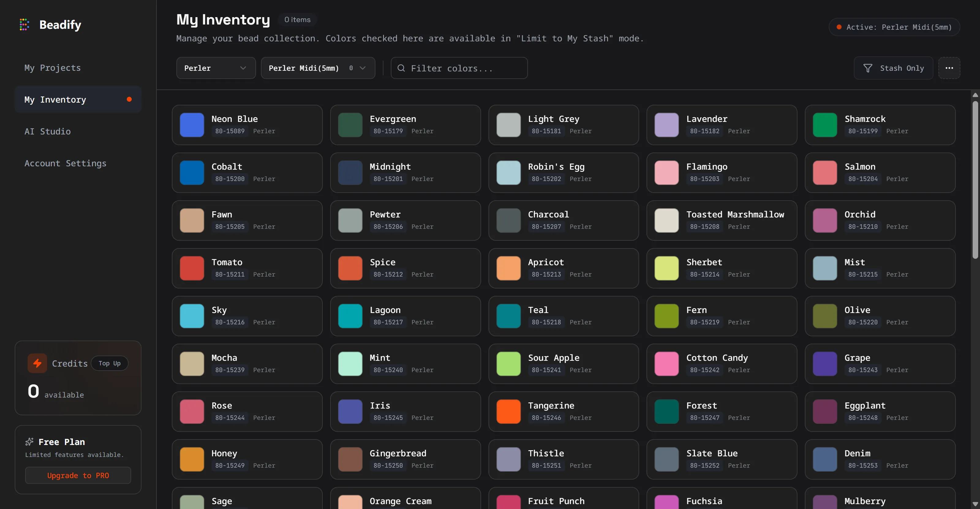
Task: Open the Perler brand dropdown
Action: coord(216,68)
